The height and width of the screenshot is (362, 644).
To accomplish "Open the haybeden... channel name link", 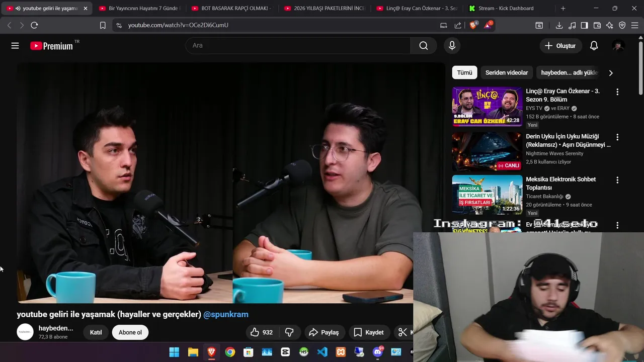I will click(x=56, y=328).
